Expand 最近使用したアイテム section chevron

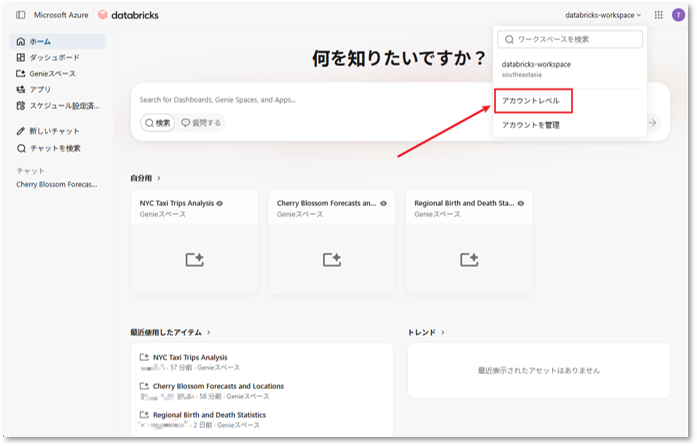pyautogui.click(x=208, y=332)
